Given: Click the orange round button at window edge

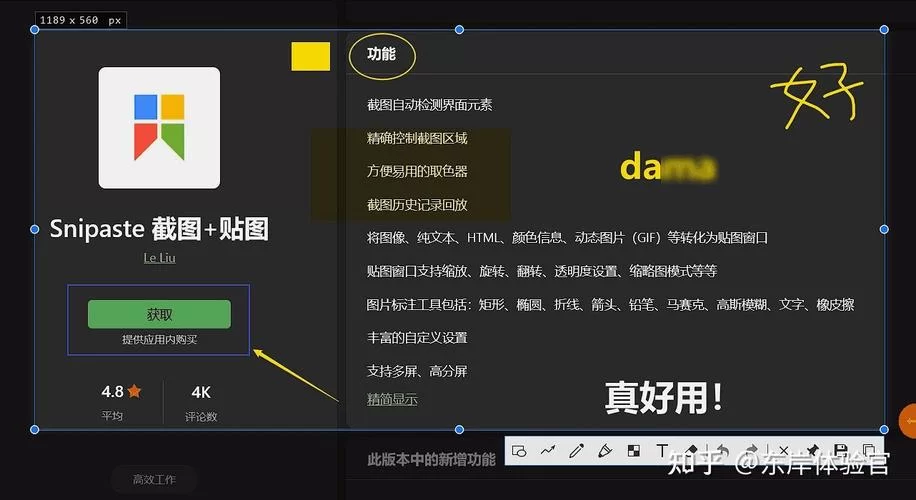Looking at the screenshot, I should point(907,421).
